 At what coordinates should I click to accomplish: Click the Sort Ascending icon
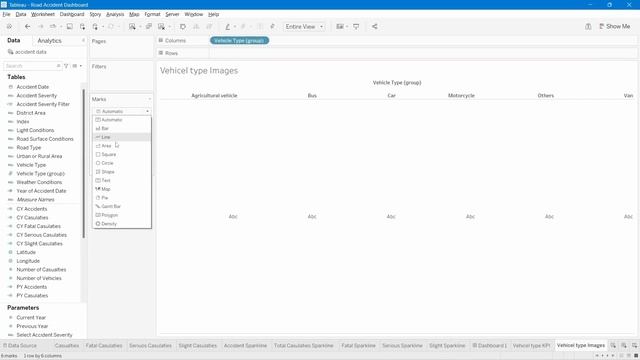pos(196,27)
